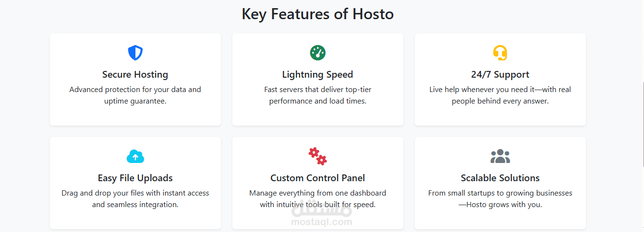644x232 pixels.
Task: Click the Drag and drop files description
Action: click(135, 199)
